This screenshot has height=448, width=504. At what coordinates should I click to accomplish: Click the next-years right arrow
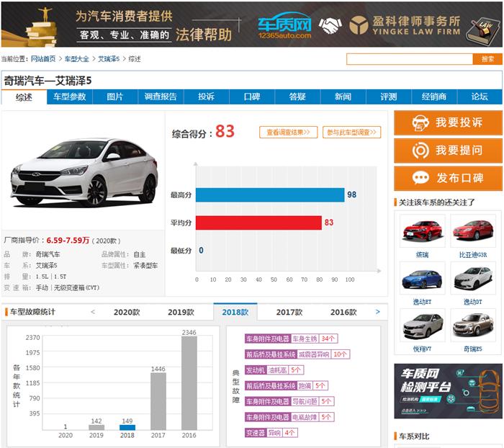[378, 312]
